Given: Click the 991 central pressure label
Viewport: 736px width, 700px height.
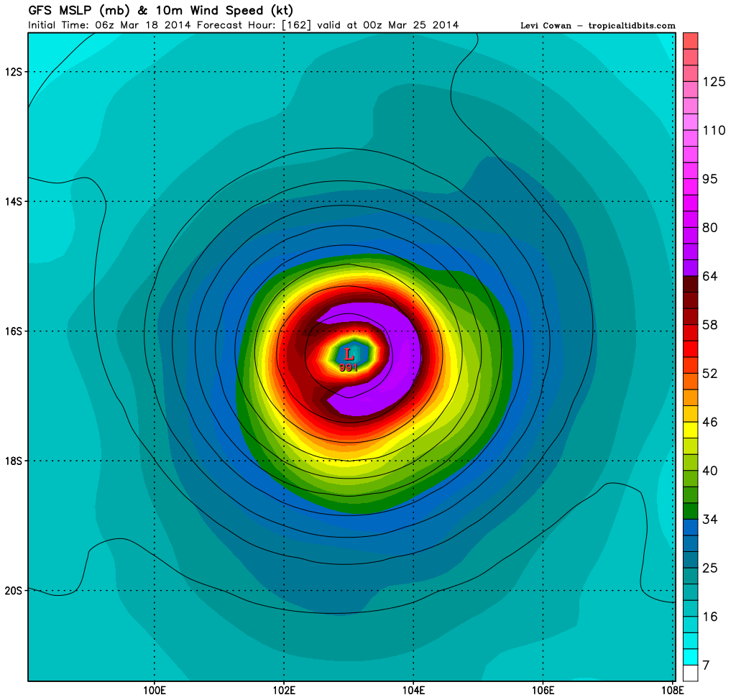Looking at the screenshot, I should 349,367.
